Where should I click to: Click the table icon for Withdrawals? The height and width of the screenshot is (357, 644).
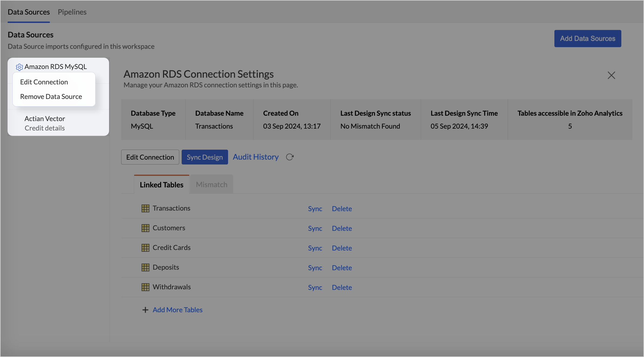[145, 287]
